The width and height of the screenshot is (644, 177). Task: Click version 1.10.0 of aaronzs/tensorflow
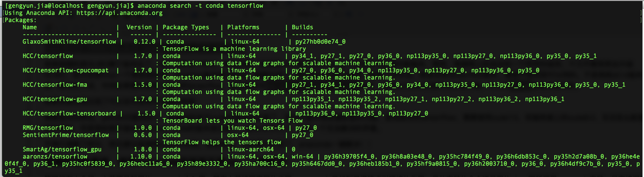pos(141,156)
